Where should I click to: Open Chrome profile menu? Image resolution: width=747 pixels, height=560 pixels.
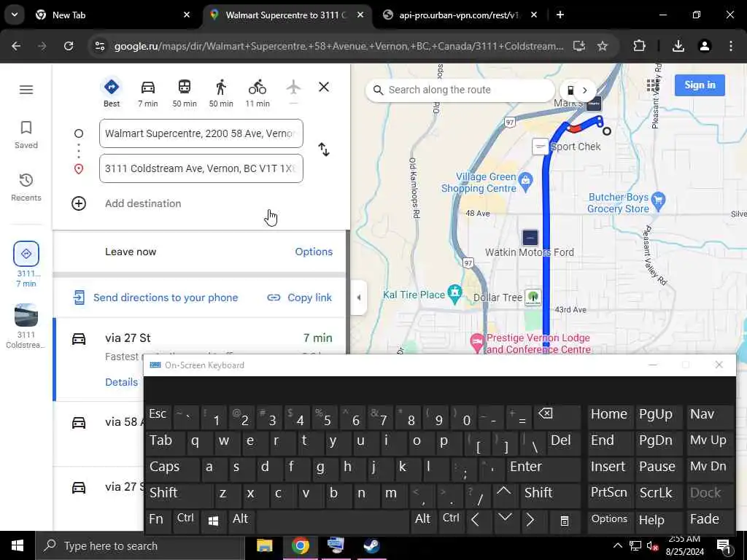(x=705, y=46)
